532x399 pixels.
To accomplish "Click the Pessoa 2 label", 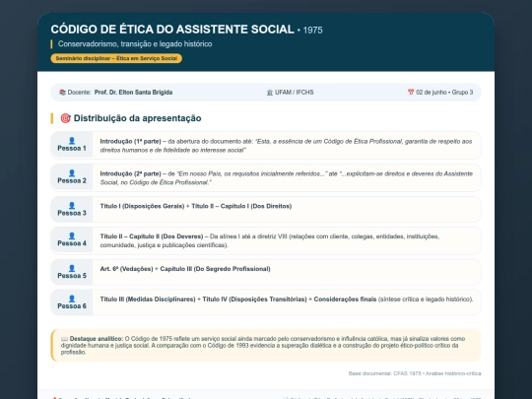I will (x=72, y=180).
